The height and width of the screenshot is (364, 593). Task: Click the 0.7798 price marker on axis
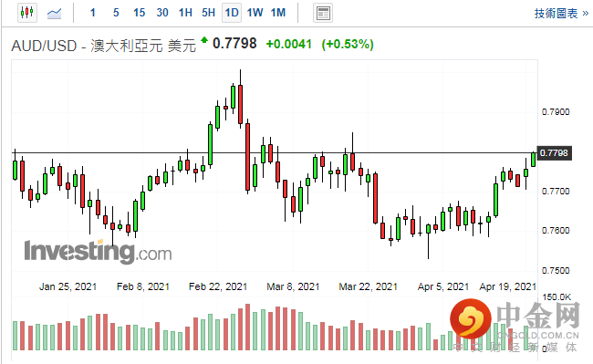pos(554,153)
